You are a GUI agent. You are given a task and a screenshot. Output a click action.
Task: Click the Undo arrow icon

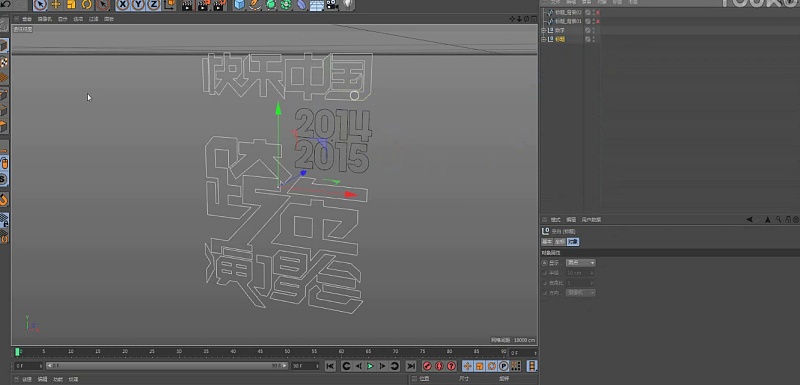[6, 4]
